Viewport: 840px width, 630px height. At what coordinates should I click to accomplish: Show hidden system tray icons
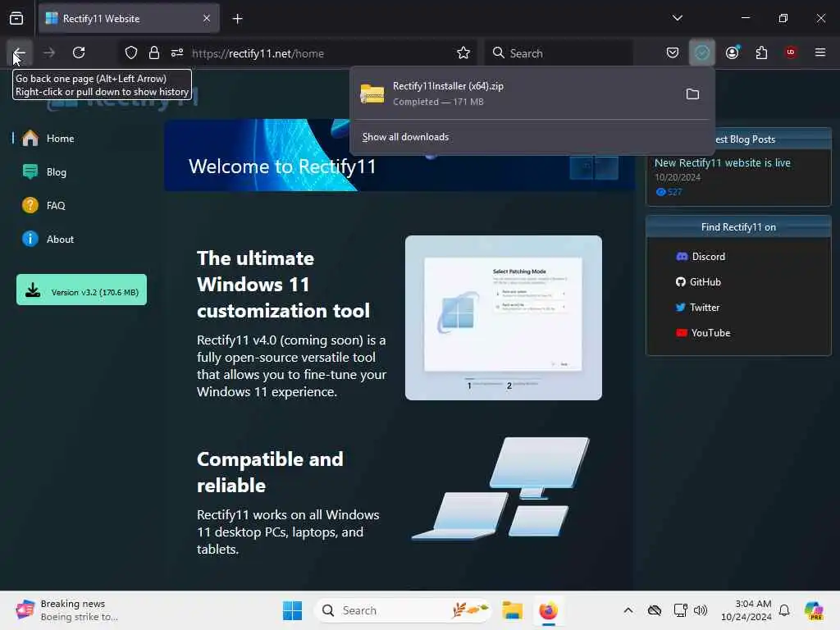[628, 610]
